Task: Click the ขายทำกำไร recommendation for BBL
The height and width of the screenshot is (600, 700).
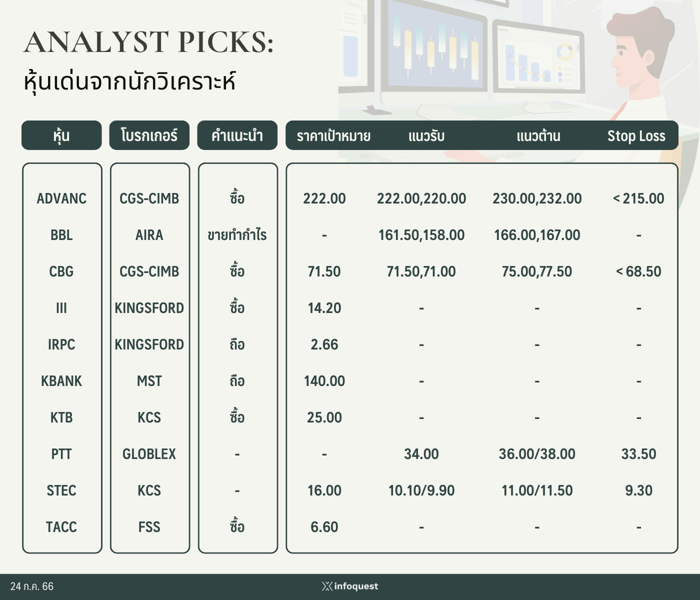Action: [237, 235]
